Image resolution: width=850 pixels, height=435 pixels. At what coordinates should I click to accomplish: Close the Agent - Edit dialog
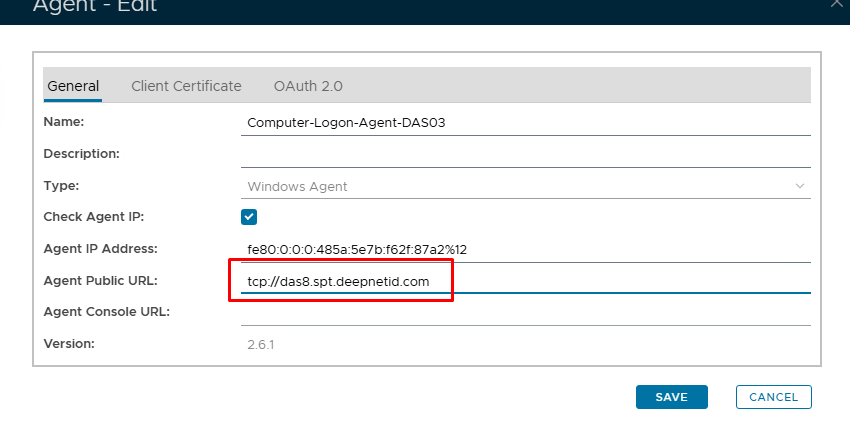[838, 4]
